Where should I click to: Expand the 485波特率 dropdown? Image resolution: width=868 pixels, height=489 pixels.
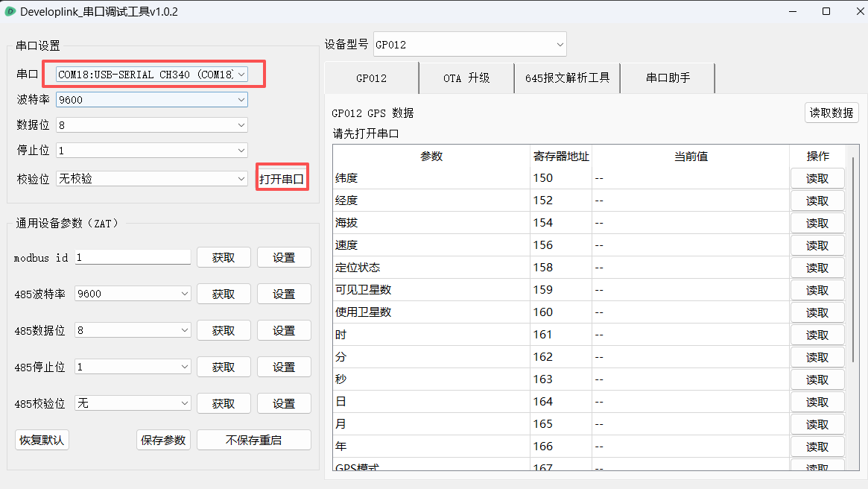(133, 294)
